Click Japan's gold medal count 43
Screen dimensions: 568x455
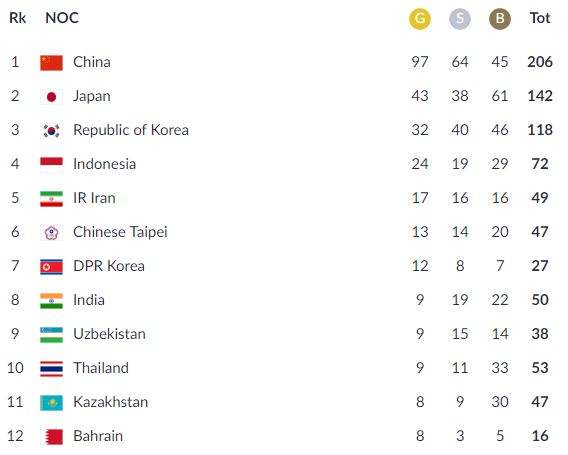(x=420, y=96)
